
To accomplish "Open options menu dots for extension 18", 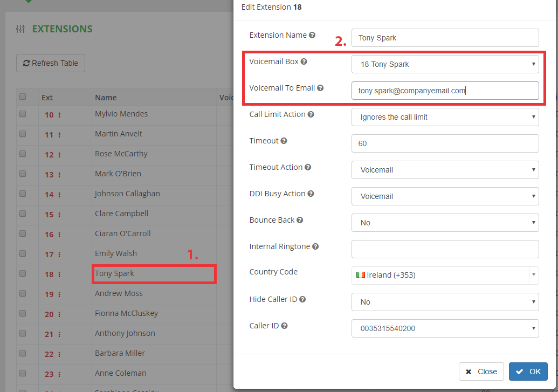I will coord(59,274).
